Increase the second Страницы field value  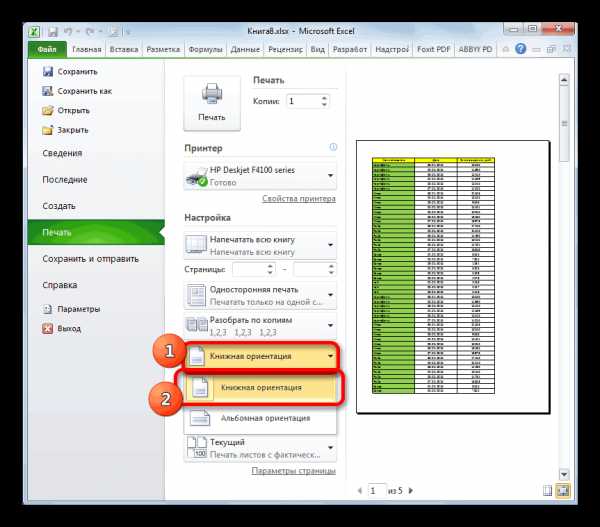[x=331, y=266]
